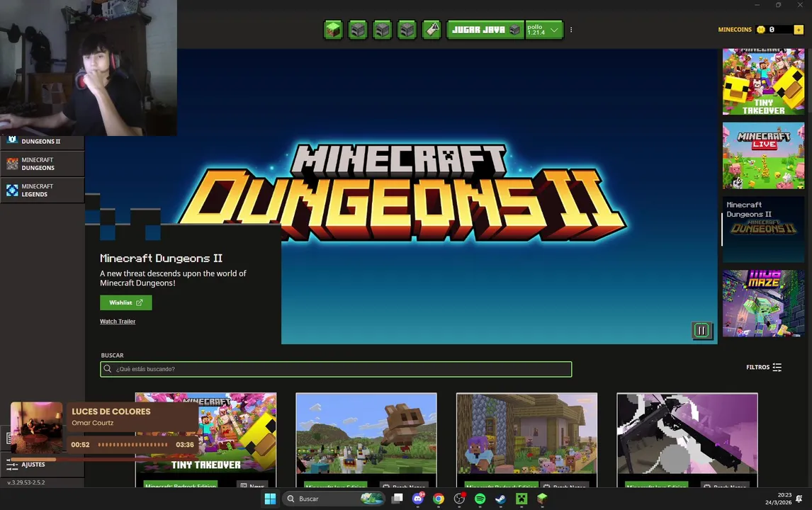Select Minecraft Dungeons in the sidebar
This screenshot has width=812, height=510.
pyautogui.click(x=42, y=164)
